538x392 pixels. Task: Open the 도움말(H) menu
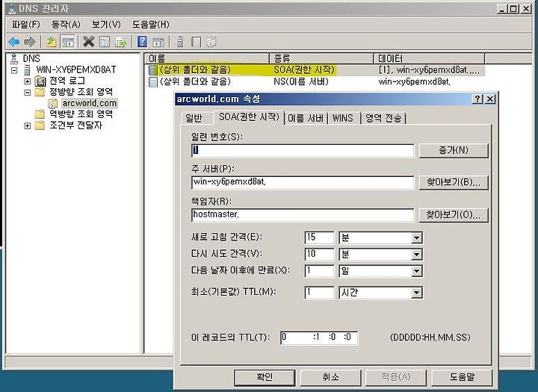[151, 25]
